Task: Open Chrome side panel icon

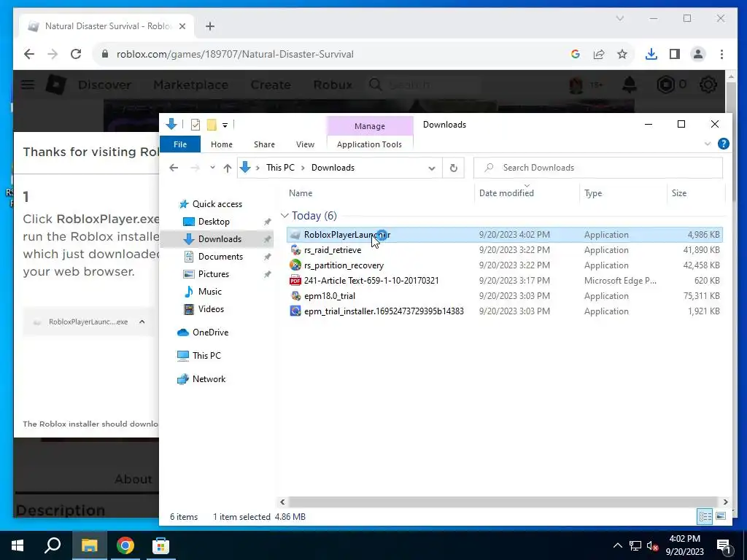Action: [675, 54]
